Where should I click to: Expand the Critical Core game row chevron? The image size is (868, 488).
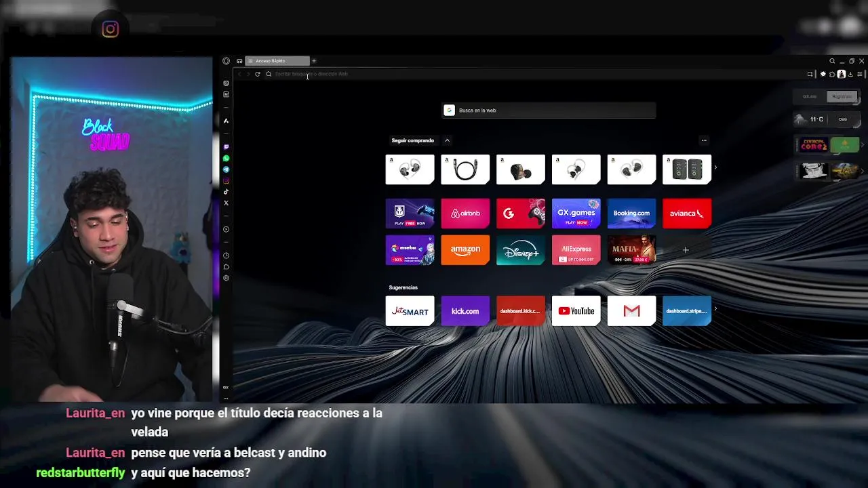(863, 145)
